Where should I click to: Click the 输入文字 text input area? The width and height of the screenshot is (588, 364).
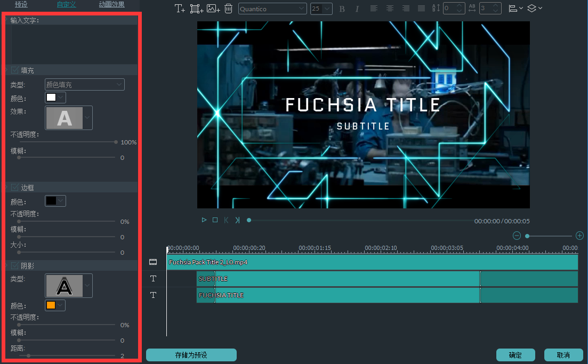click(x=74, y=45)
